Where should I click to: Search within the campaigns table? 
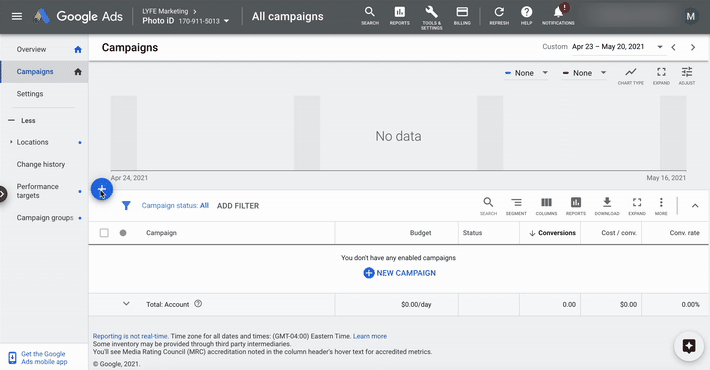(488, 206)
